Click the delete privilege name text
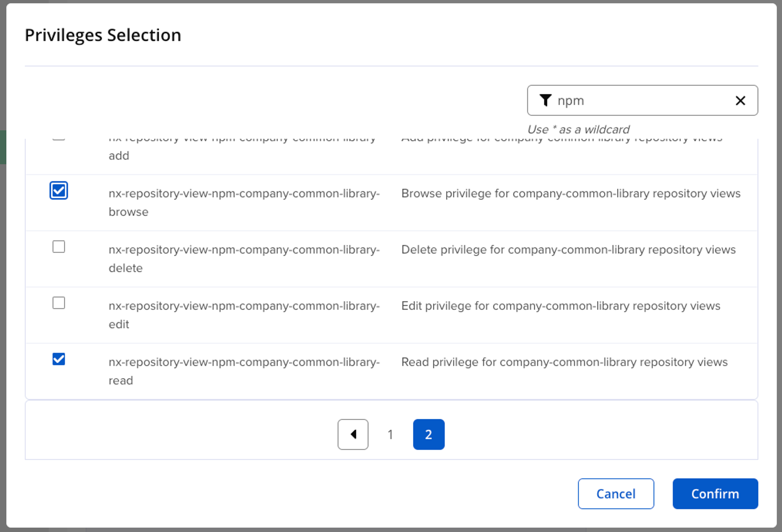This screenshot has width=782, height=532. pos(244,250)
